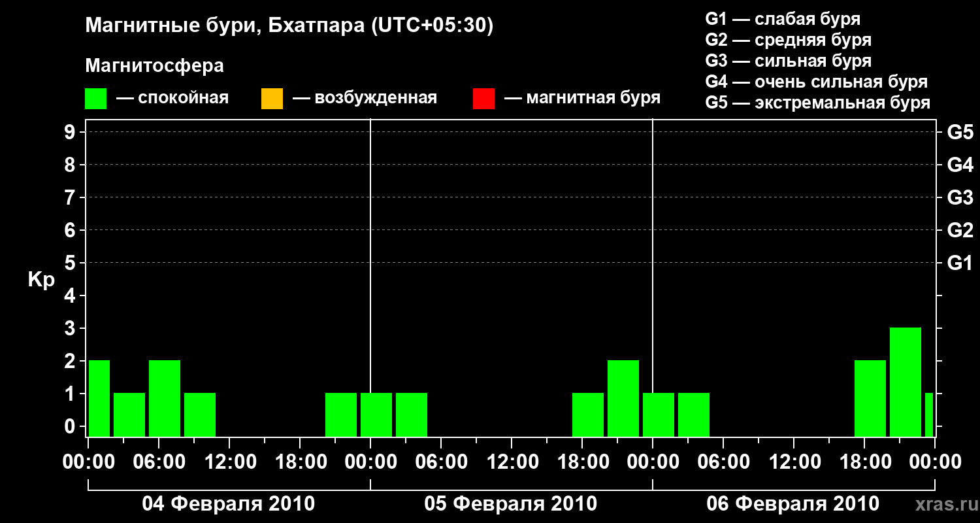Viewport: 980px width, 523px height.
Task: Click legend line «G5 — экстремальная буря»
Action: [818, 103]
